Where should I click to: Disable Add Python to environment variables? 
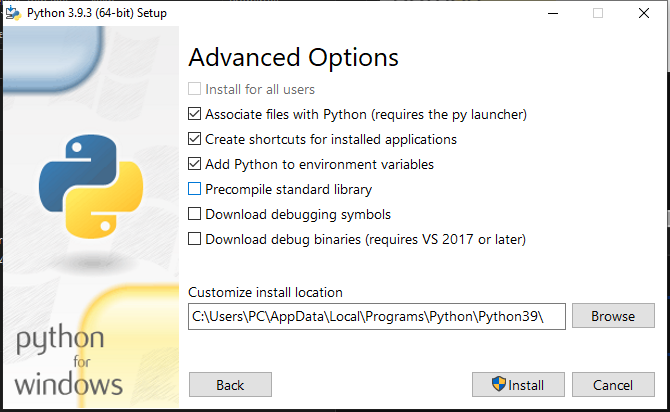coord(194,164)
